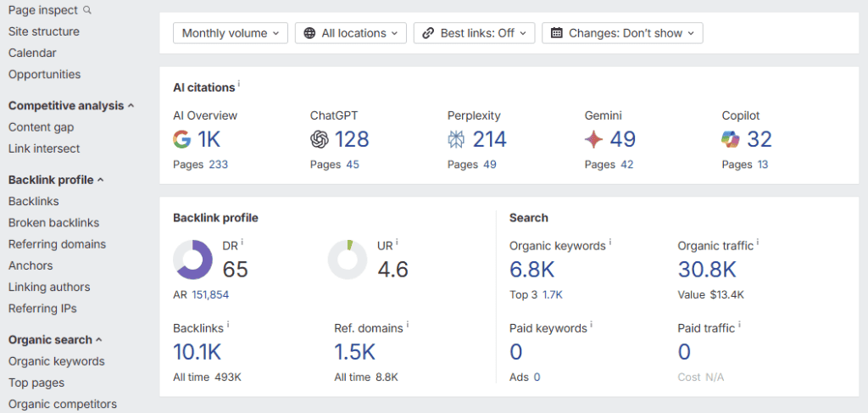Click Perplexity Pages 49 link
The image size is (868, 413).
[x=490, y=165]
